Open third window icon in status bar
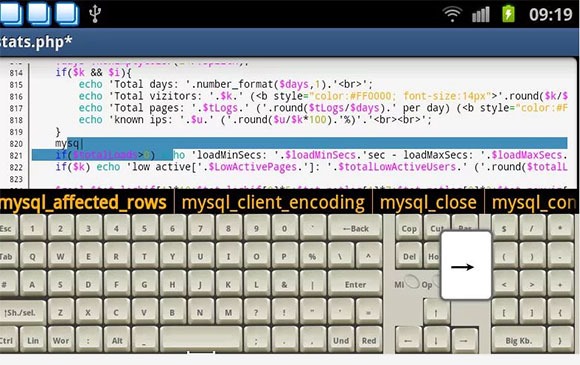The height and width of the screenshot is (365, 580). pos(67,14)
